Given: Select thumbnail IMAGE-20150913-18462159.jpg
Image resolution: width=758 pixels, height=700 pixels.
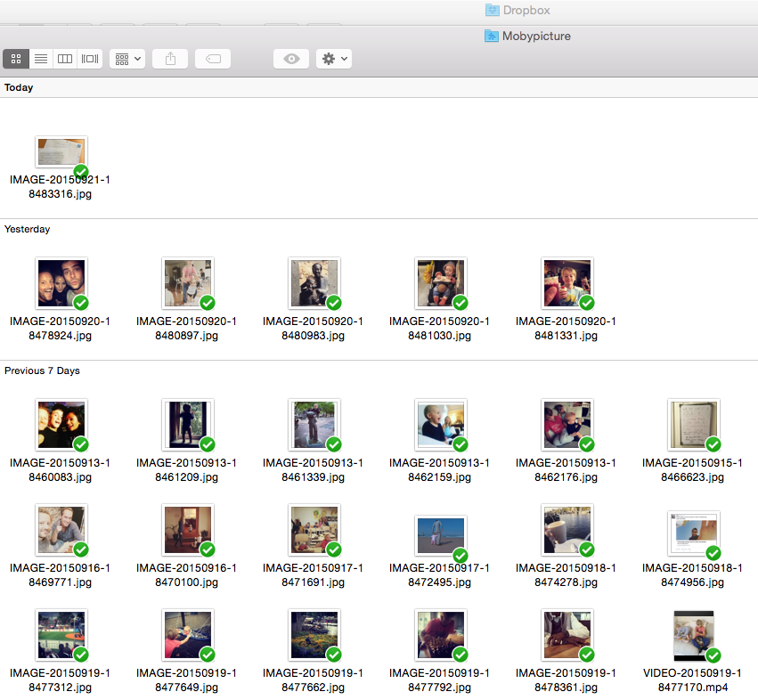Looking at the screenshot, I should point(441,425).
